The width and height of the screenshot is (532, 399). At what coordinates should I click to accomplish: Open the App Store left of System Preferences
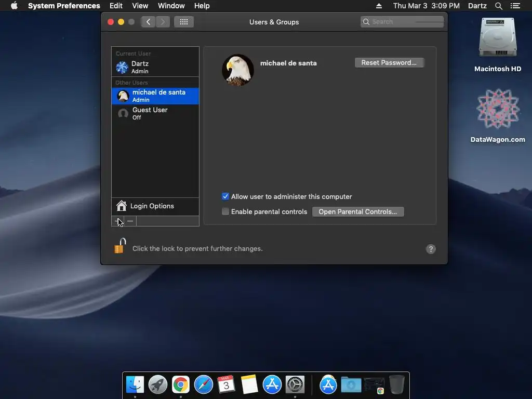point(272,385)
